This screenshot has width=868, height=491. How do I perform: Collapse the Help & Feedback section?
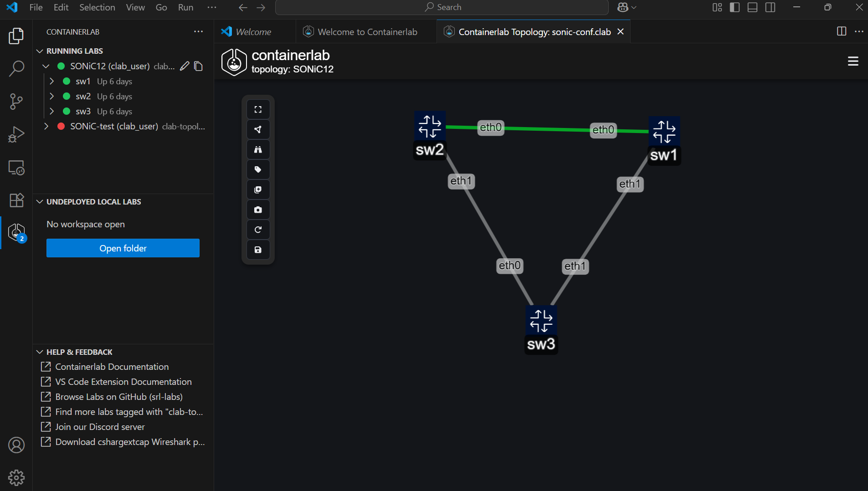tap(40, 352)
